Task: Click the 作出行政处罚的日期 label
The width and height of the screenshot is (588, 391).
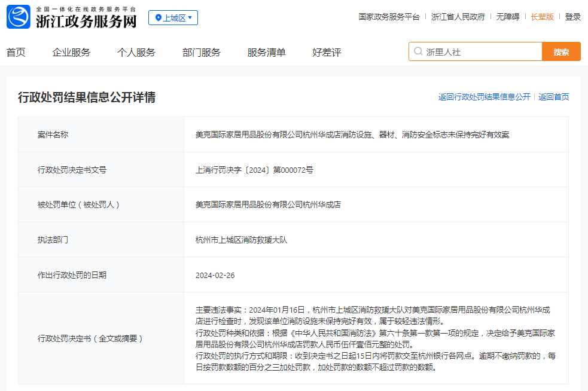Action: (x=72, y=275)
